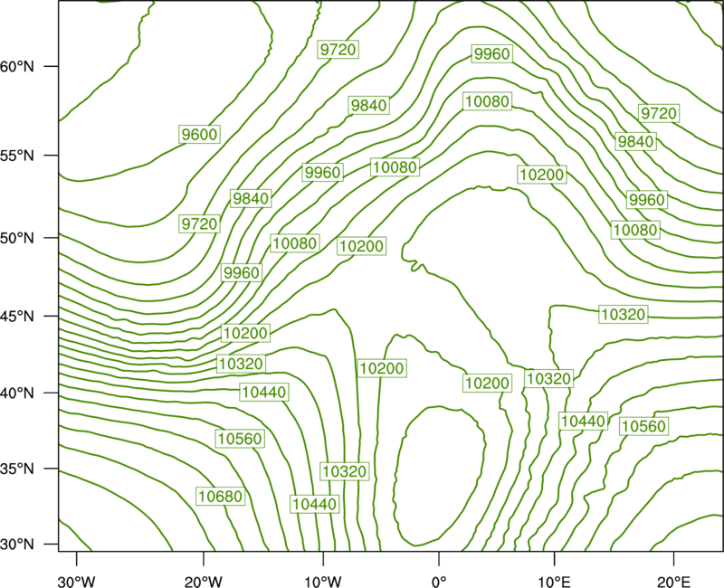Select the 45°N latitude axis label
724x588 pixels.
[x=17, y=316]
